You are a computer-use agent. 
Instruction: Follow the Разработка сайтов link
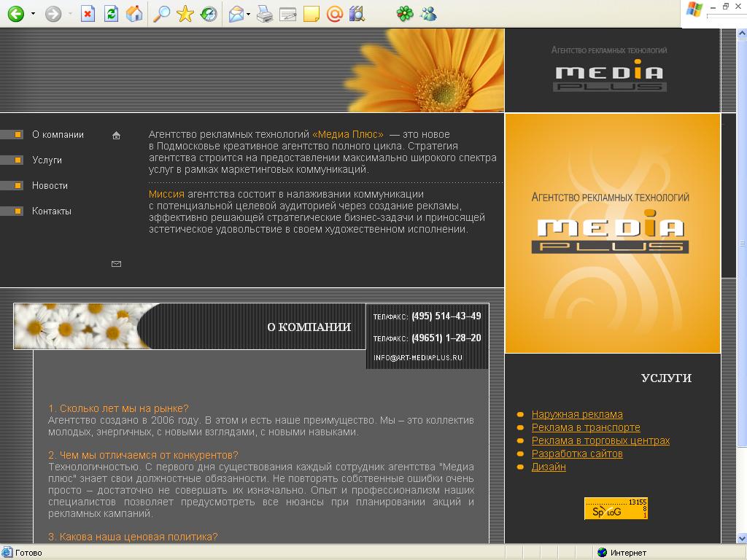pyautogui.click(x=577, y=454)
